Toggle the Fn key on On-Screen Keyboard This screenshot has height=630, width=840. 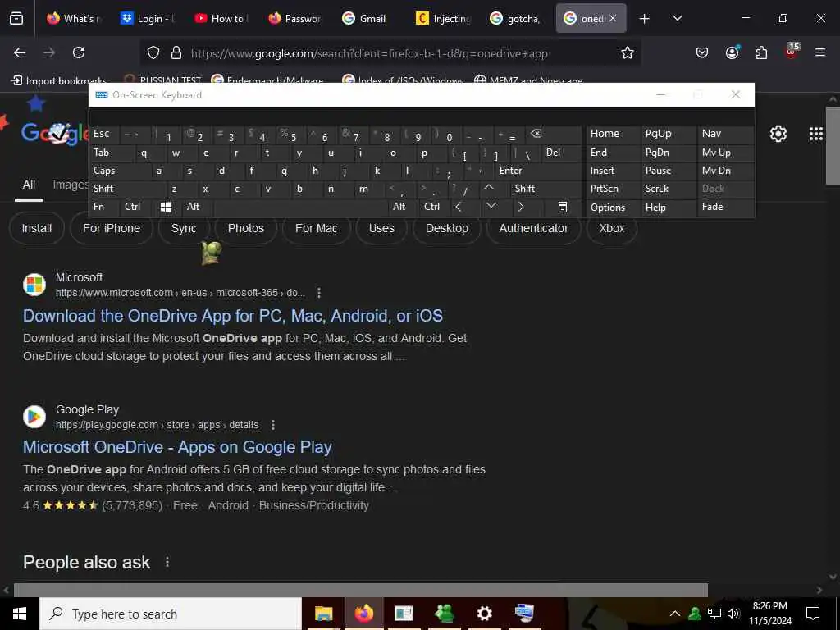(105, 207)
